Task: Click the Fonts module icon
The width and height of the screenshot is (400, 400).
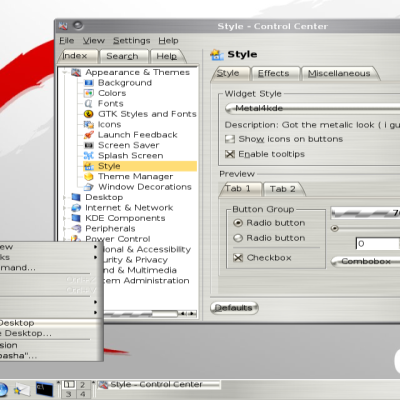Action: (89, 103)
